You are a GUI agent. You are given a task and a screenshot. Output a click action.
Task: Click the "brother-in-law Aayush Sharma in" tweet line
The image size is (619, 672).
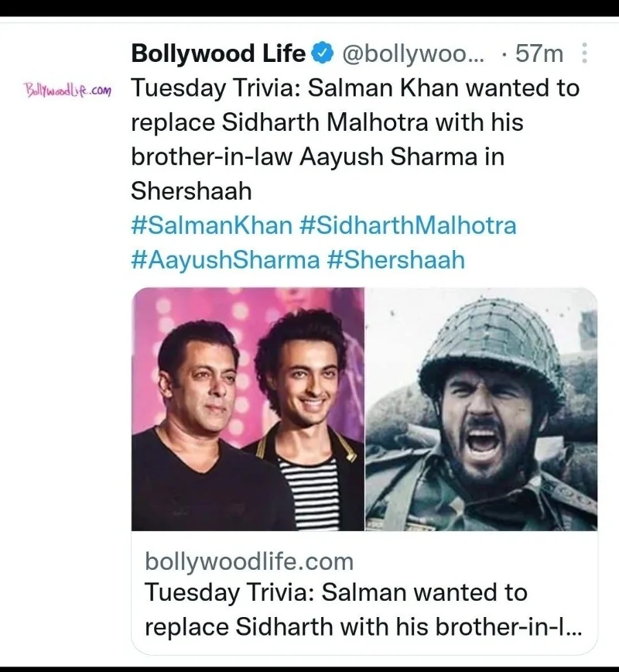pyautogui.click(x=317, y=156)
